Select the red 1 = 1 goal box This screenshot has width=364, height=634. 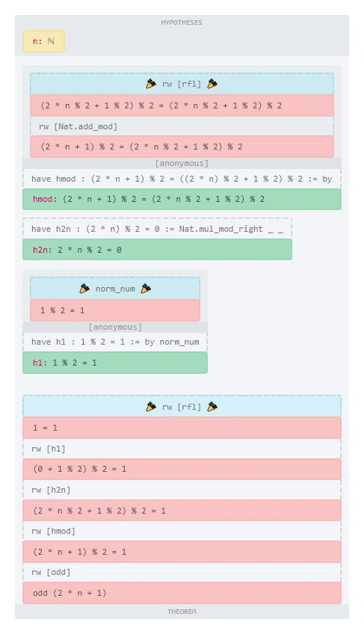[182, 428]
